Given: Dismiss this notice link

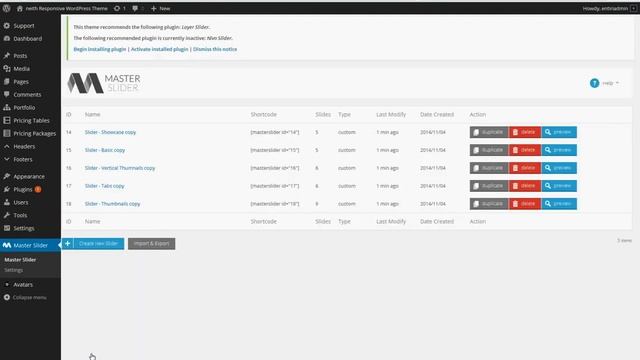Looking at the screenshot, I should [215, 49].
